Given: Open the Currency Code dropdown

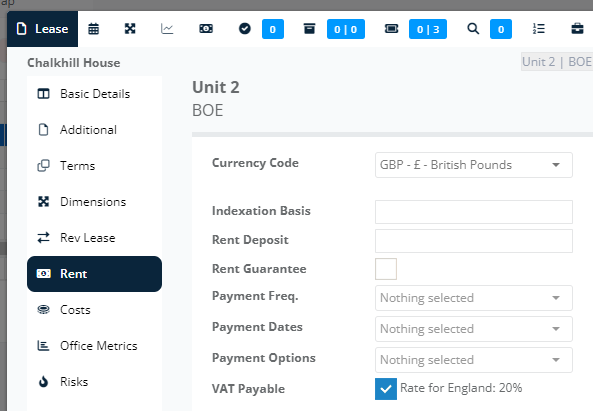Looking at the screenshot, I should pyautogui.click(x=473, y=165).
